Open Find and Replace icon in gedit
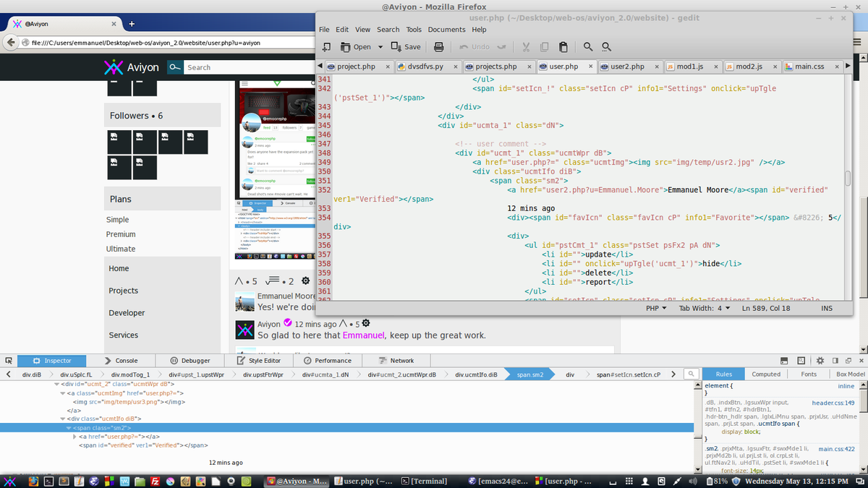Viewport: 868px width, 488px height. coord(607,47)
